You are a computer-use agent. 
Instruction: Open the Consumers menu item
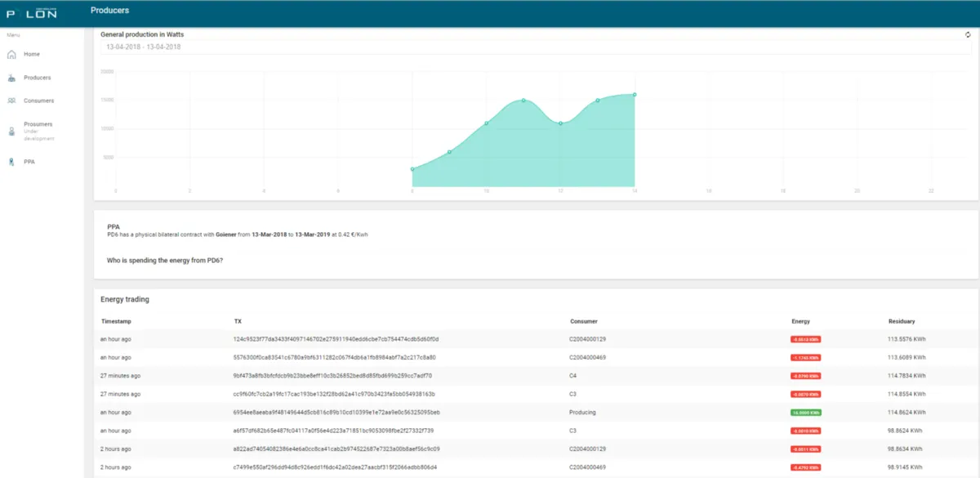point(39,101)
